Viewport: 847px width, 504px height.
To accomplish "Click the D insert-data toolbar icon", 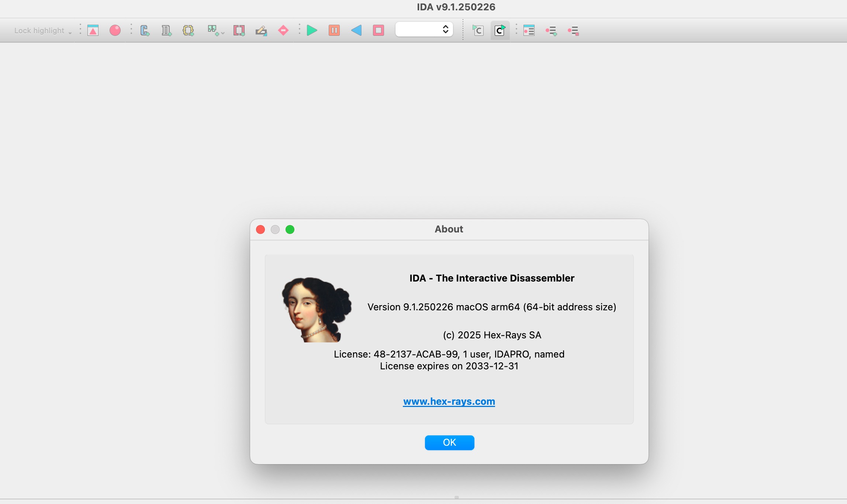I will tap(166, 30).
